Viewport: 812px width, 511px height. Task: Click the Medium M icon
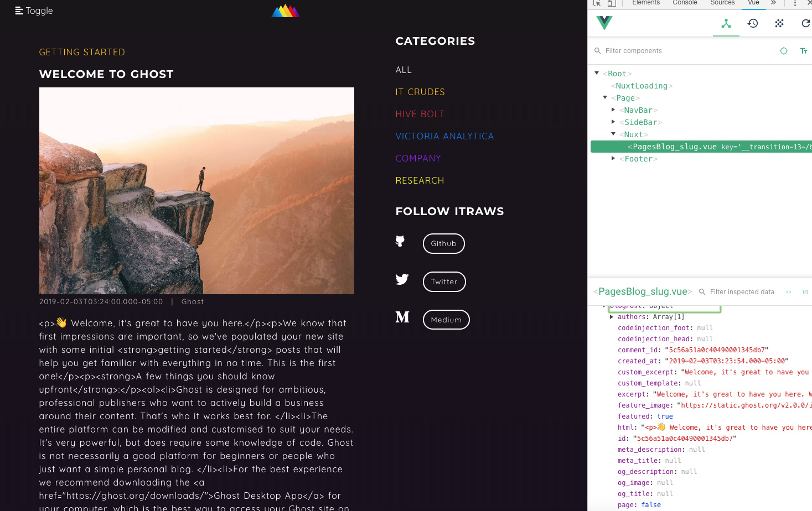tap(402, 317)
